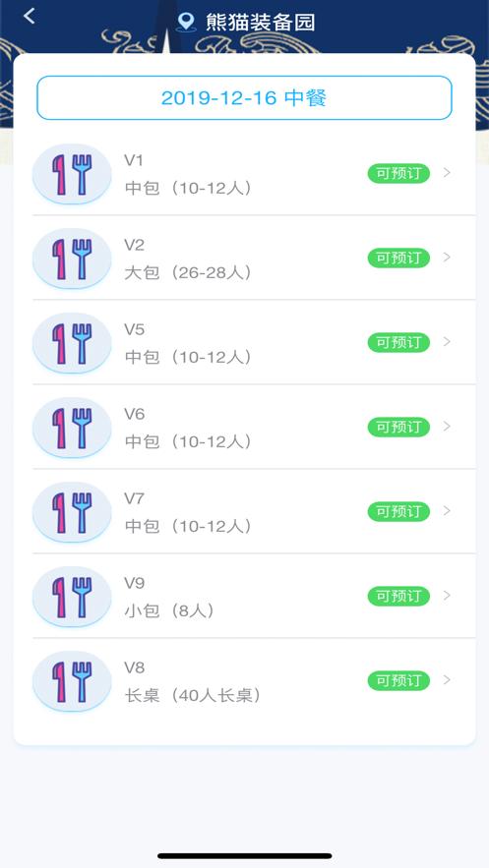Tap 可预订 badge for V9 小包
489x868 pixels.
coord(398,596)
